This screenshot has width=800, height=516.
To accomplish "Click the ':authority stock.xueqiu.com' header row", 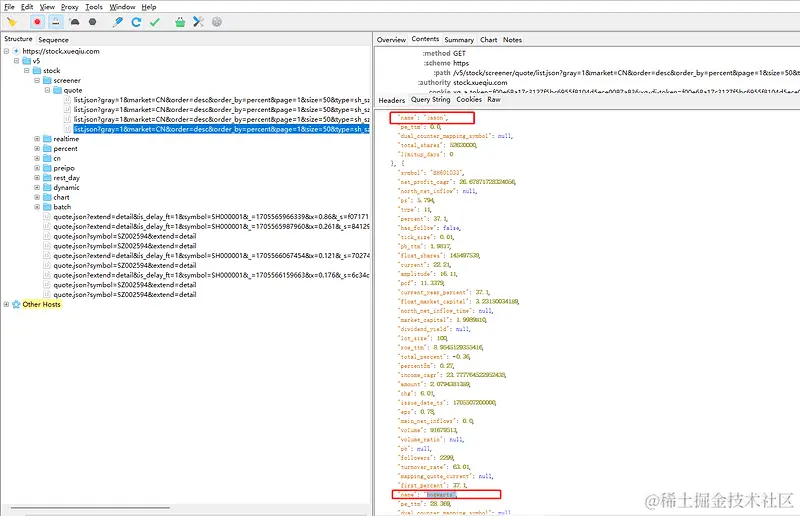I will click(462, 82).
